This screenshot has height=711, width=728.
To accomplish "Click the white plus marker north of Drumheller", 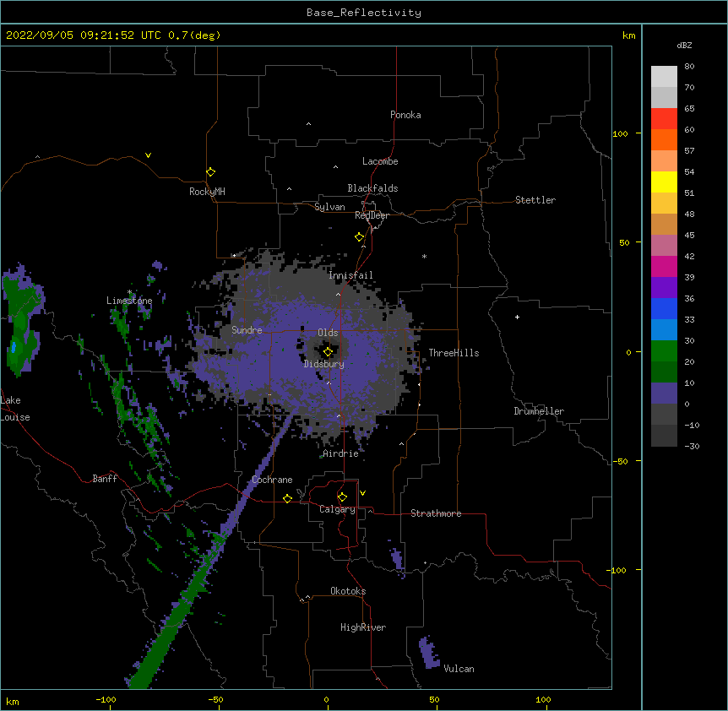I will point(517,317).
